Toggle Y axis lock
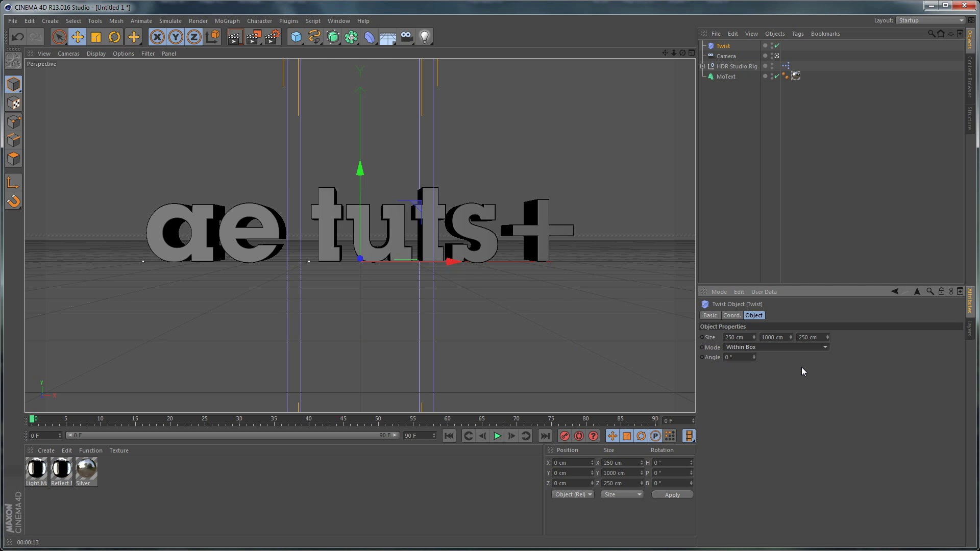 point(176,37)
